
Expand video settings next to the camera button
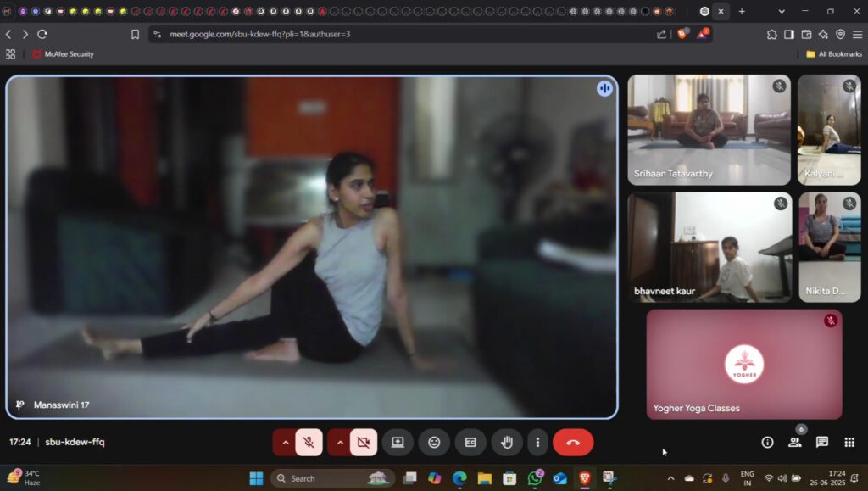[x=340, y=442]
